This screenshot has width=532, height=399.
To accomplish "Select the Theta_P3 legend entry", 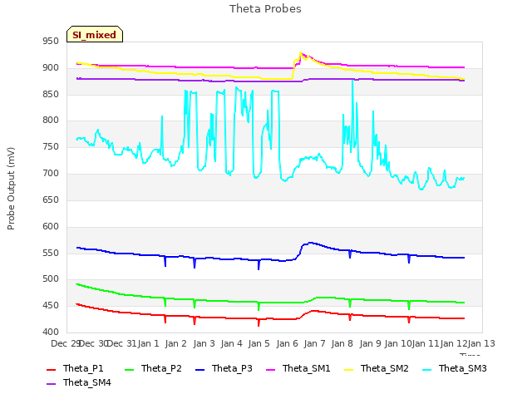I will point(224,368).
